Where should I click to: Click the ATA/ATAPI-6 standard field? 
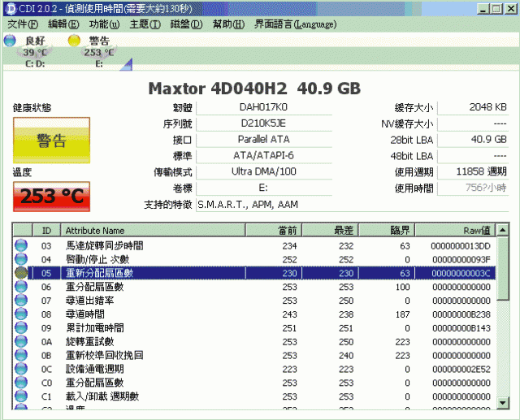click(x=264, y=155)
